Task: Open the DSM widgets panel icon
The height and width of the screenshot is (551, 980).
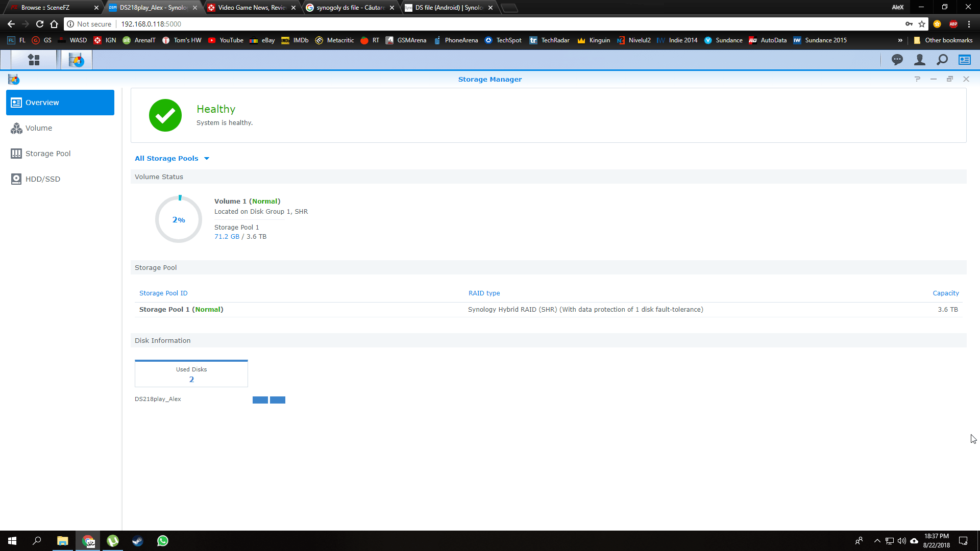Action: (x=964, y=60)
